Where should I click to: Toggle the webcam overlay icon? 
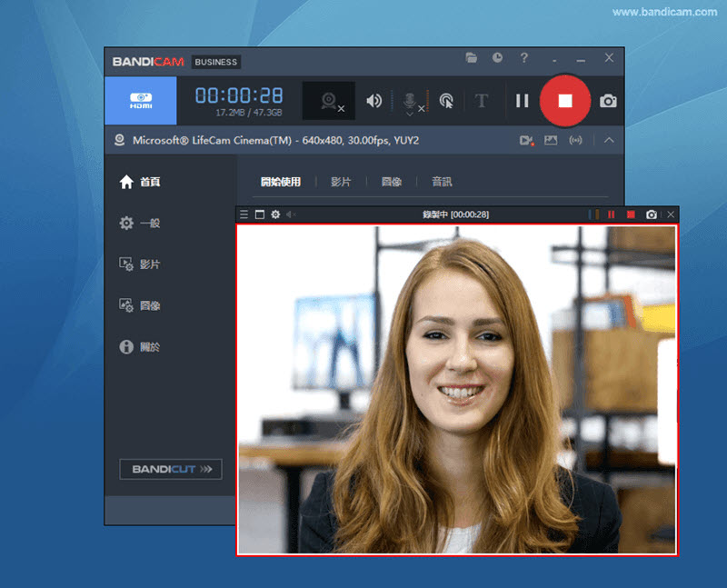[329, 101]
